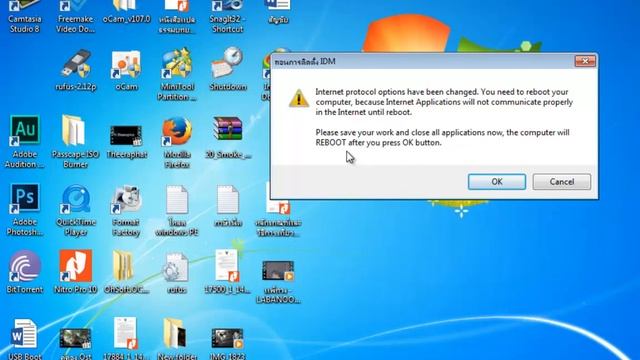The height and width of the screenshot is (360, 640).
Task: Click the warning triangle icon in the dialog
Action: coord(299,98)
